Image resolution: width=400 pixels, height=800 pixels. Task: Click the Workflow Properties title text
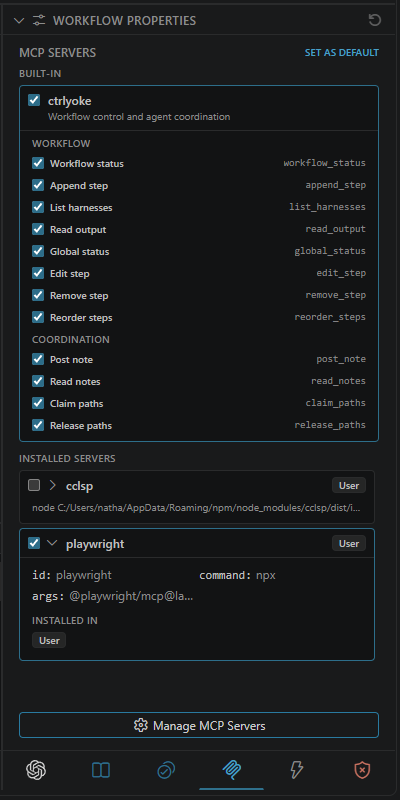coord(124,20)
